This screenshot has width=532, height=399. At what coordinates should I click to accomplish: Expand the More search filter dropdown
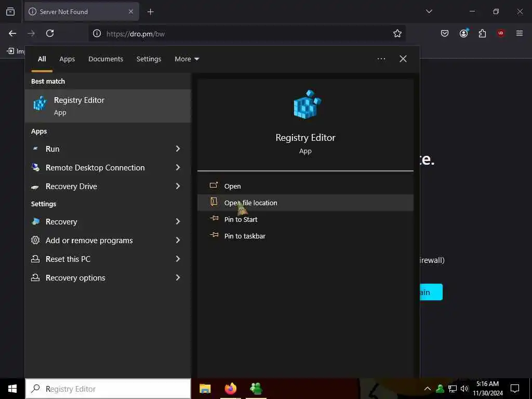tap(187, 59)
